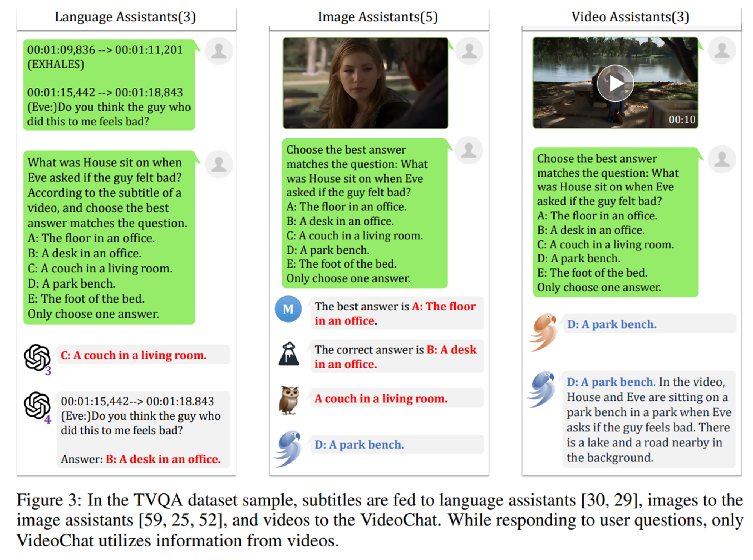
Task: Click user avatar beside the woman's image
Action: pyautogui.click(x=469, y=51)
